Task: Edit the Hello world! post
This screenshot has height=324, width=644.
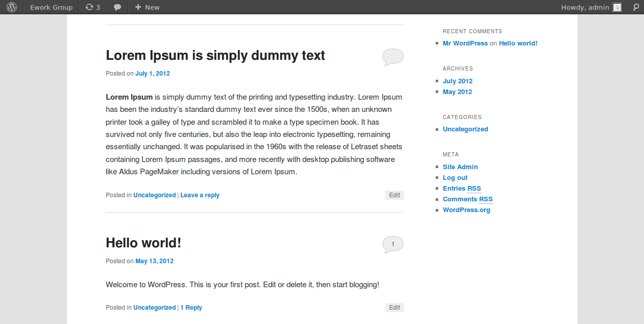Action: point(394,308)
